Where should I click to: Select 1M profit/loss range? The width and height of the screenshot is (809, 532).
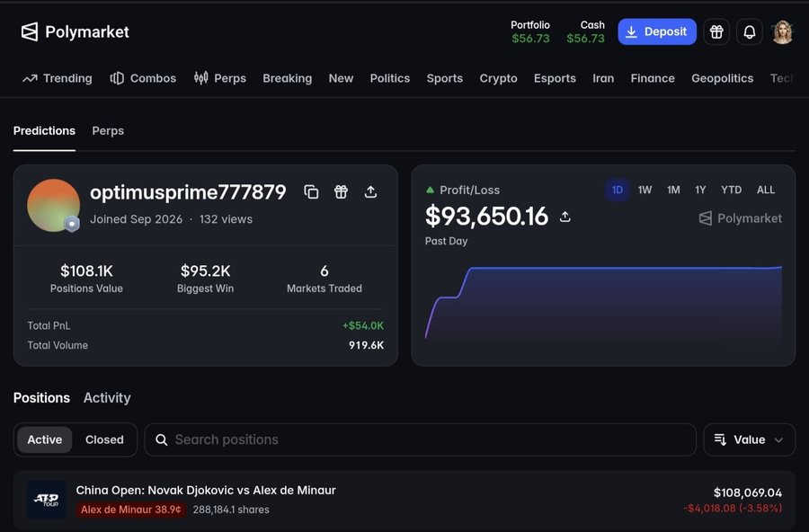click(673, 190)
